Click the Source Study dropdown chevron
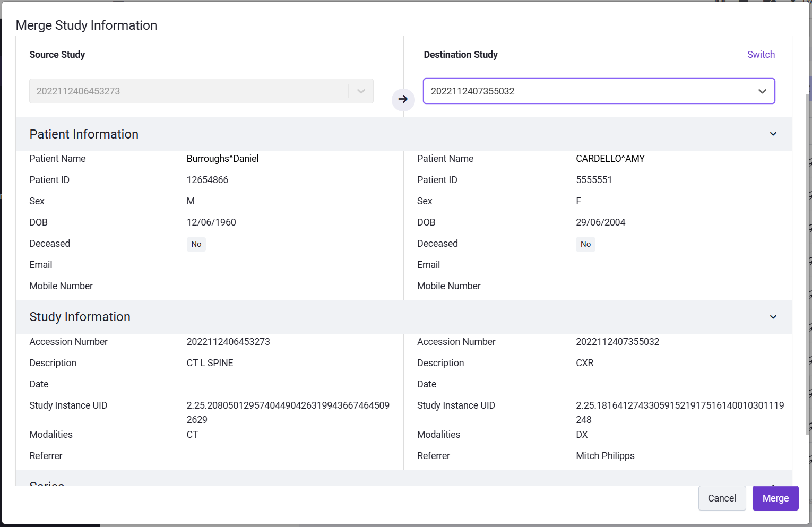Image resolution: width=812 pixels, height=527 pixels. pos(361,91)
